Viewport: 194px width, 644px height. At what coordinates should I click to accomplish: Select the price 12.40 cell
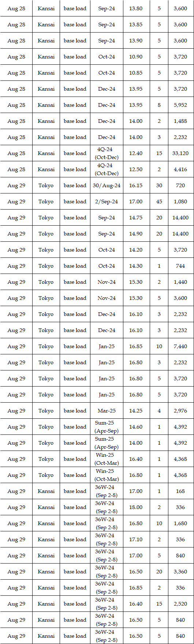pyautogui.click(x=136, y=153)
